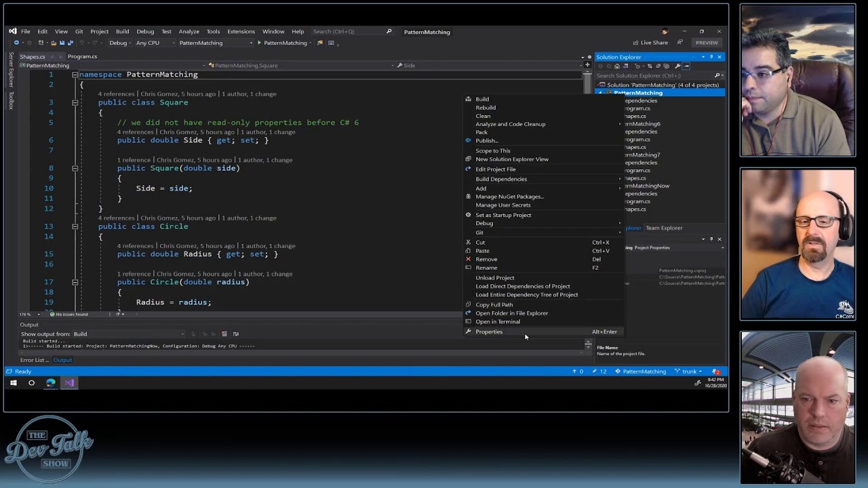Switch to the Team Explorer tab
Image resolution: width=868 pixels, height=488 pixels.
(x=664, y=228)
